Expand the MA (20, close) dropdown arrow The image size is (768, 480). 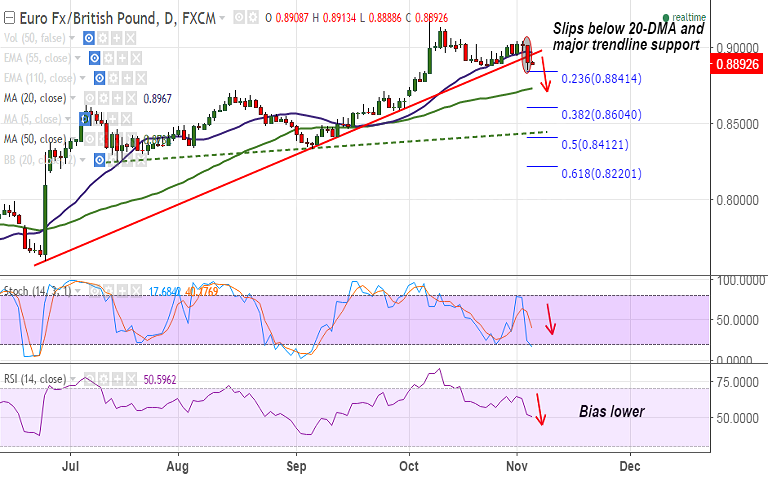click(73, 98)
